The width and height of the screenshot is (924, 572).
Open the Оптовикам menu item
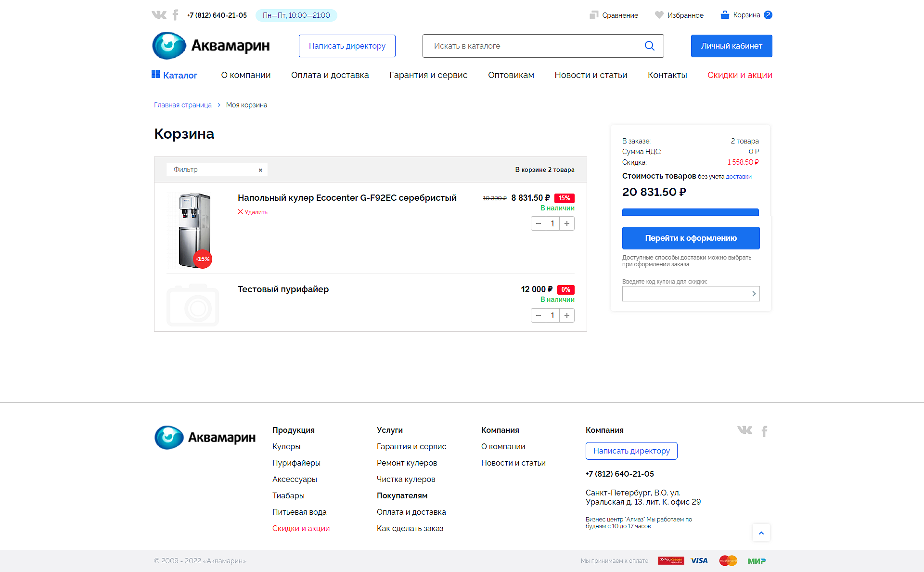511,75
